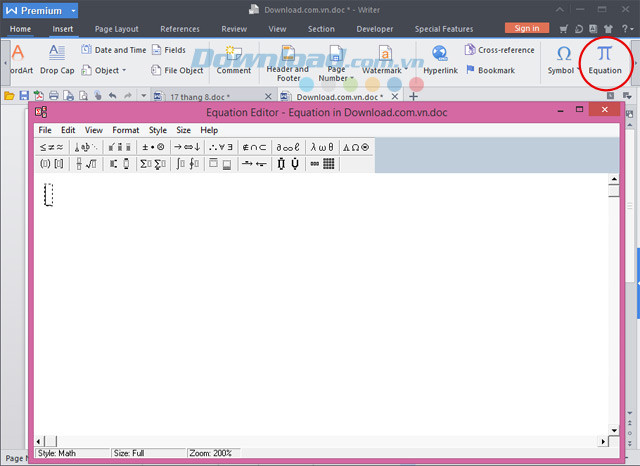Click the Bookmark button
Viewport: 640px width, 466px height.
490,70
